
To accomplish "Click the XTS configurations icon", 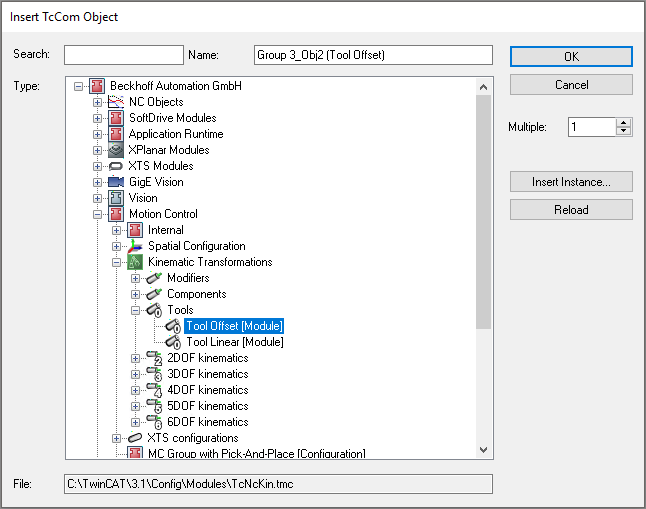I will [135, 438].
